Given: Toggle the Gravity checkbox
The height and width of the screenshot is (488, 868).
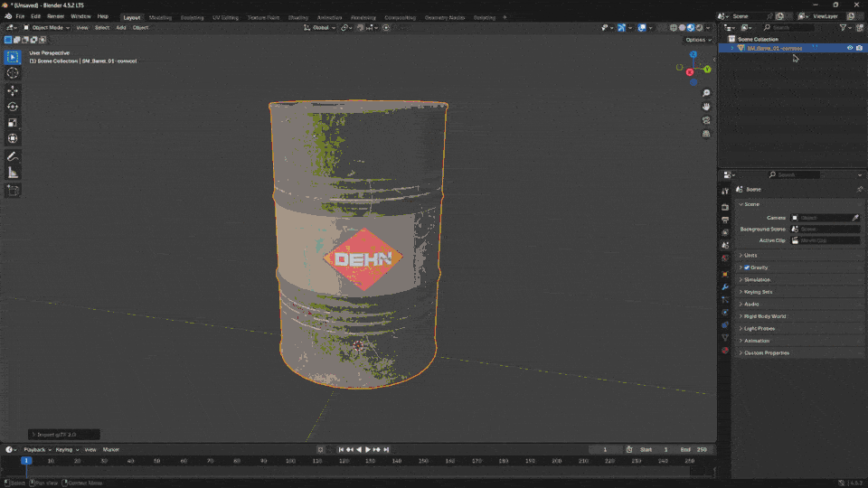Looking at the screenshot, I should coord(747,267).
